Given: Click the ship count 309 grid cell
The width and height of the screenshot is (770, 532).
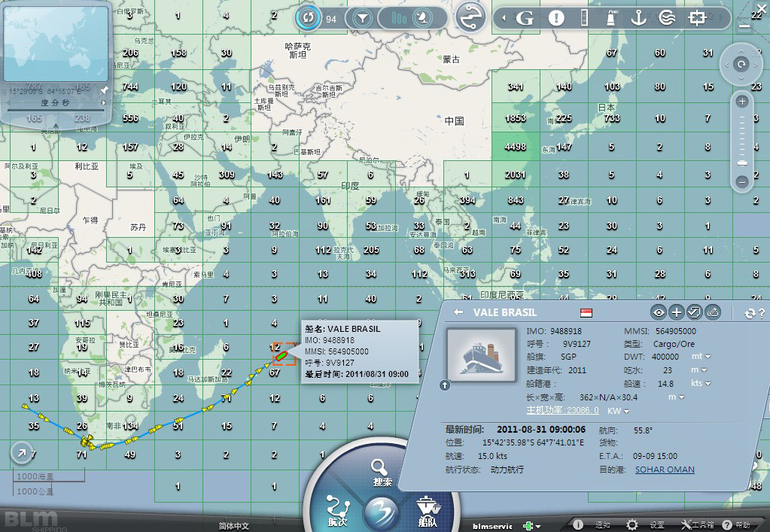Looking at the screenshot, I should click(227, 175).
